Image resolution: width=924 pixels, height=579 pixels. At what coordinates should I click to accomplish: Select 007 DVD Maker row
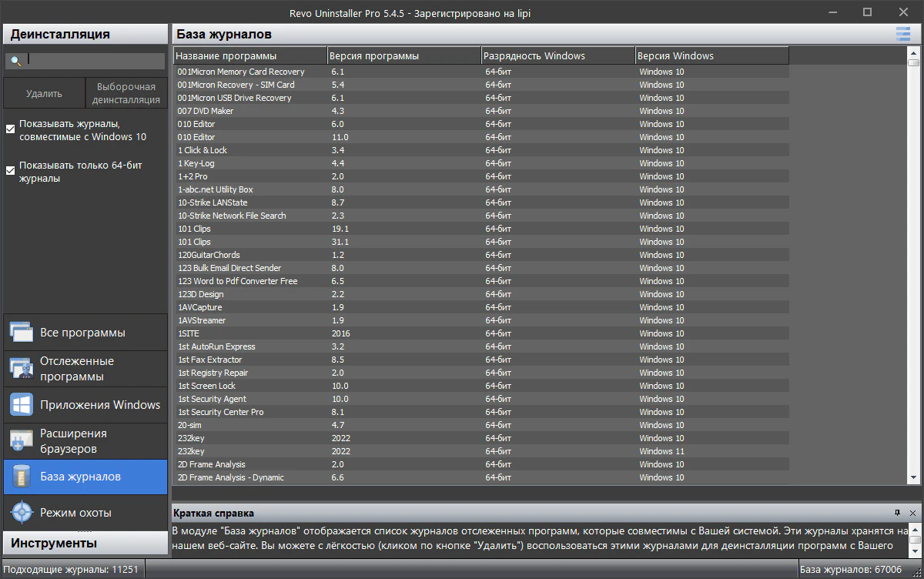[x=481, y=111]
